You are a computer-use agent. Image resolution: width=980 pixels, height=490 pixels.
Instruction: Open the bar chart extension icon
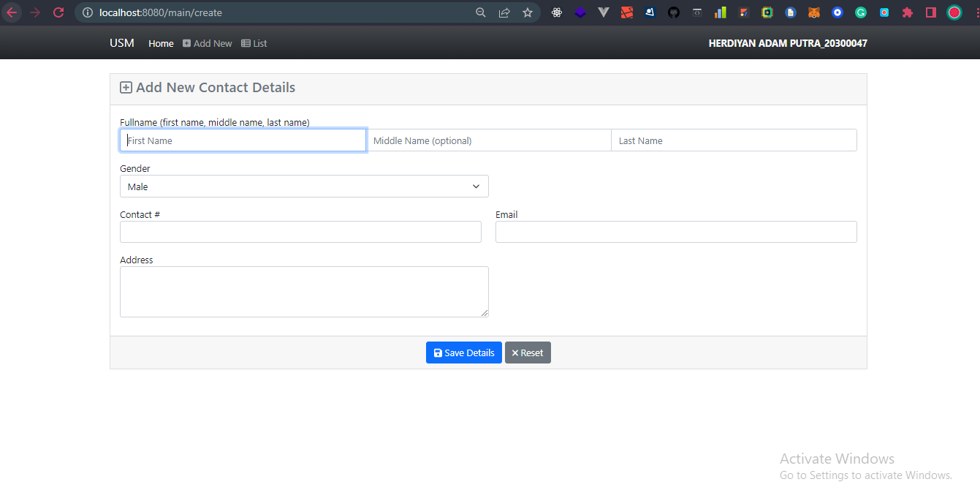[721, 12]
